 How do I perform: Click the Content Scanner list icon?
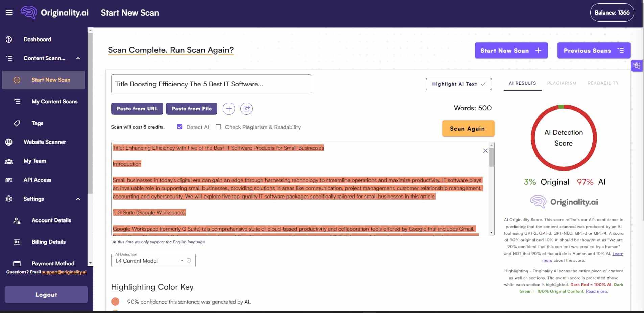point(9,58)
